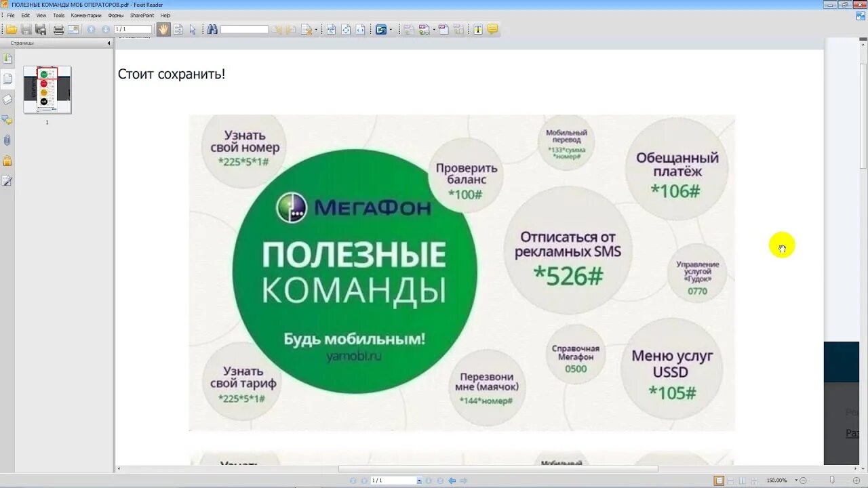Enable Single Page view mode
Viewport: 868px width, 488px height.
719,481
